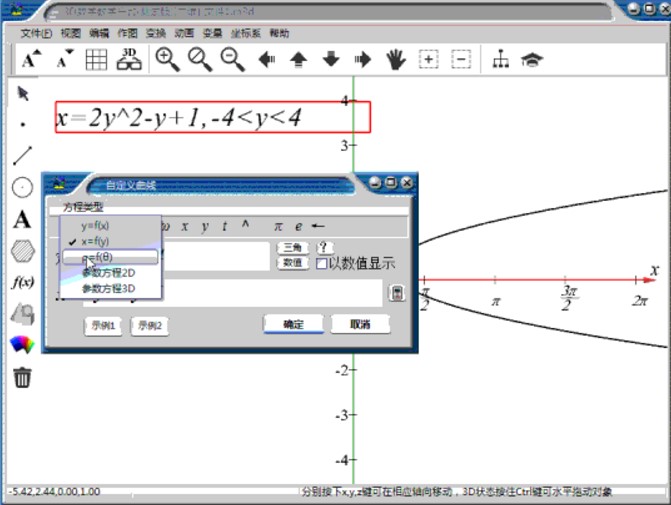The image size is (671, 505).
Task: Choose 参数方程3D from the dropdown list
Action: coord(107,288)
